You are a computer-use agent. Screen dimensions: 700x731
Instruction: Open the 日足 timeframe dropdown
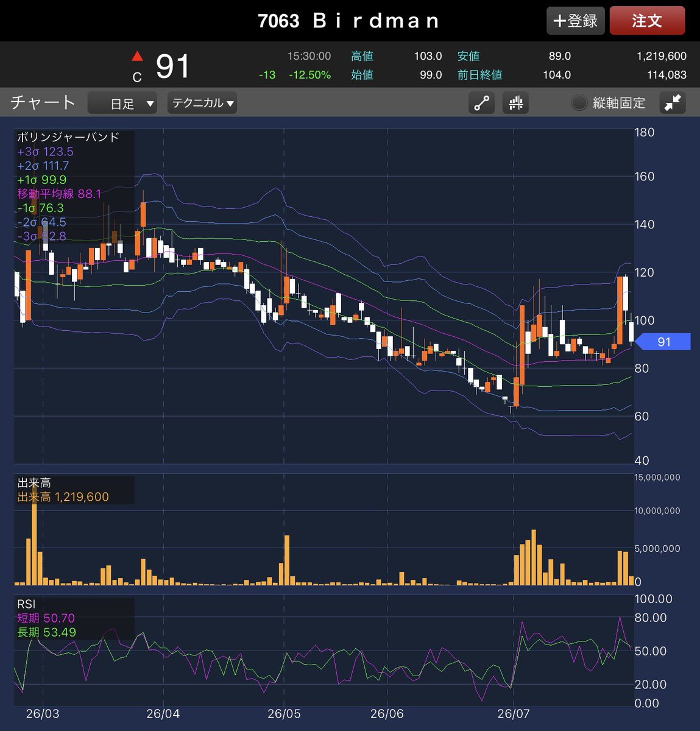[122, 103]
